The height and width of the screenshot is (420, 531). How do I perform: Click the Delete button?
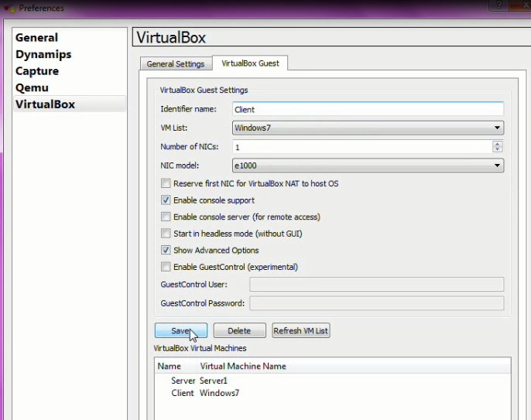[x=239, y=330]
